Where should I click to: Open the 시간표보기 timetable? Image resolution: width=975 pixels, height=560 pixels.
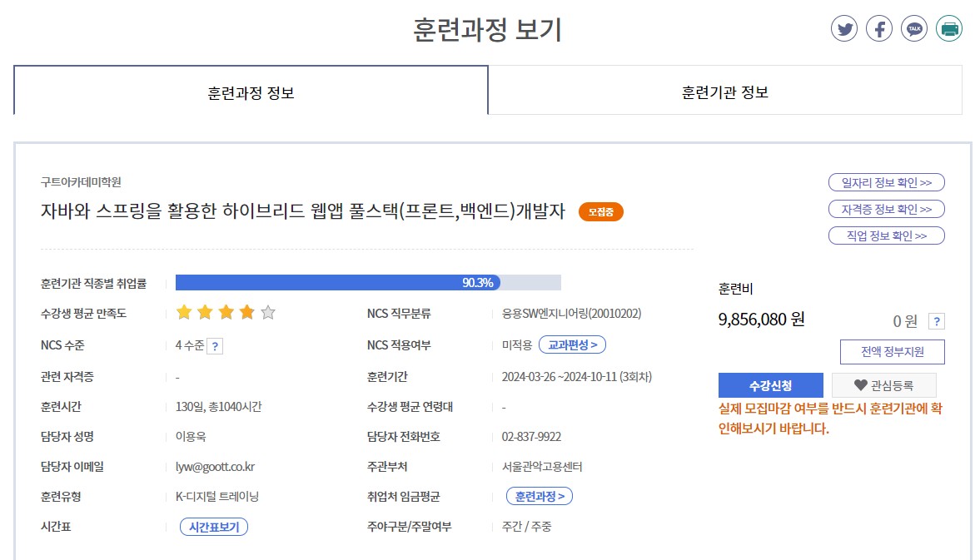[x=214, y=527]
